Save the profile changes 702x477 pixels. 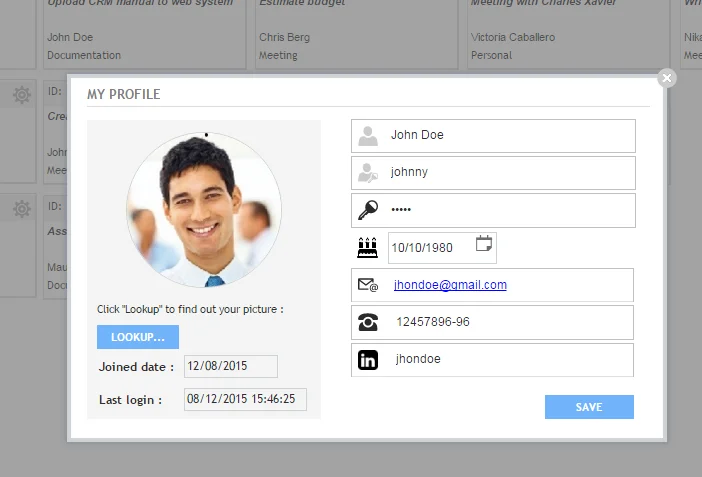point(589,407)
